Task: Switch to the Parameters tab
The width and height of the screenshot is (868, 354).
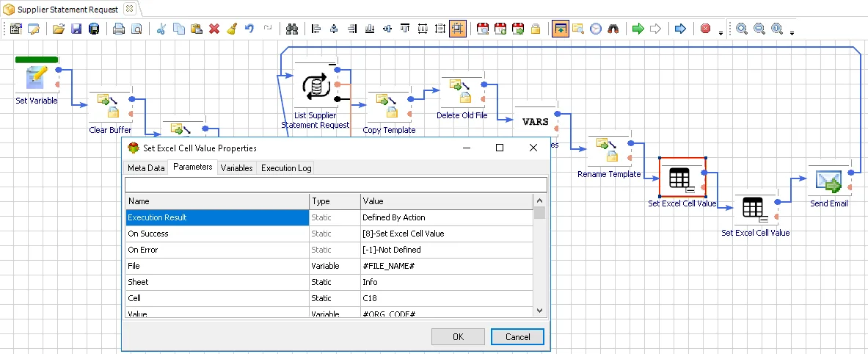Action: 193,167
